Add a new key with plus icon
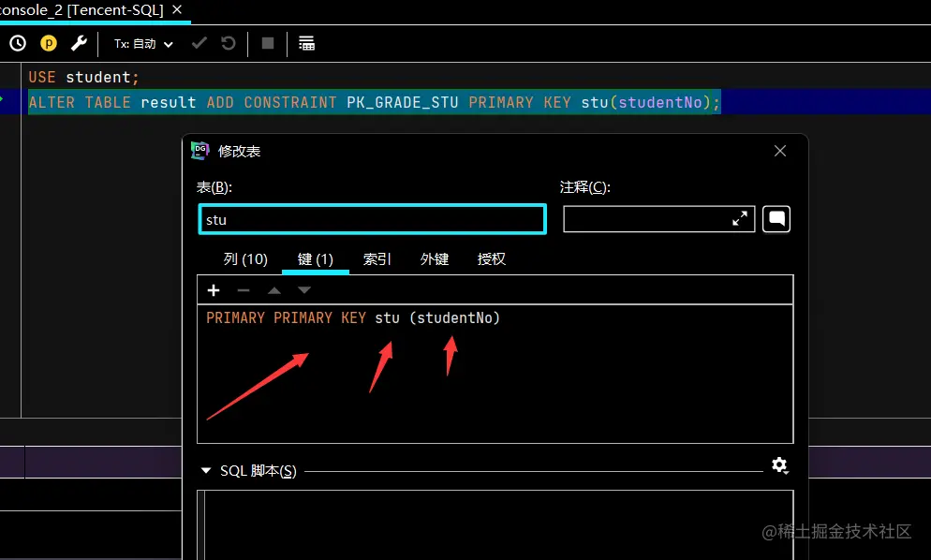 click(x=214, y=289)
